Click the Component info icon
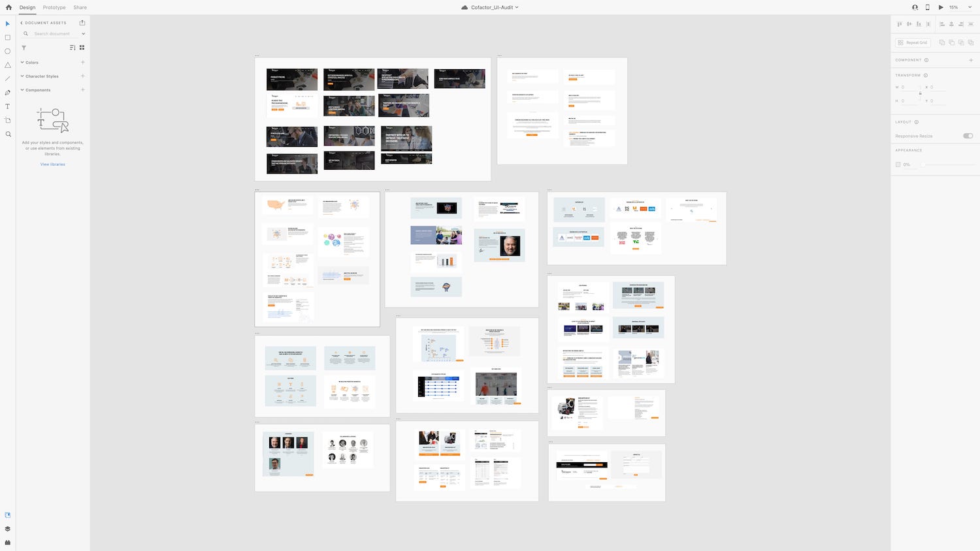980x551 pixels. [926, 60]
